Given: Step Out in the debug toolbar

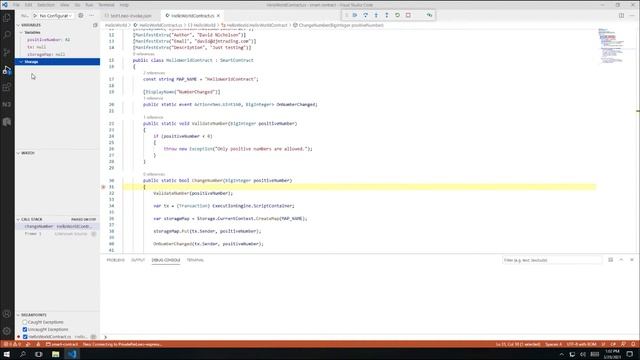Looking at the screenshot, I should pos(387,15).
